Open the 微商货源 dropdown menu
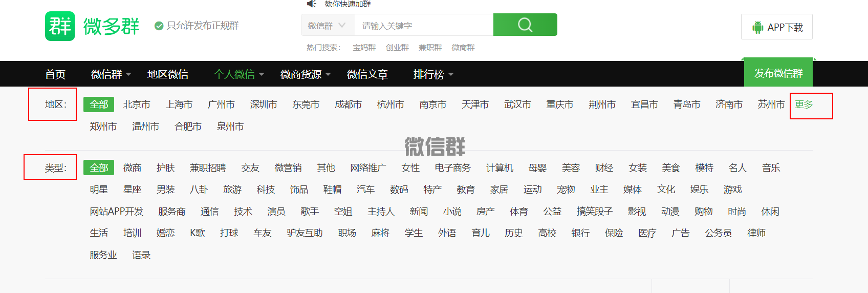The height and width of the screenshot is (293, 868). (305, 74)
